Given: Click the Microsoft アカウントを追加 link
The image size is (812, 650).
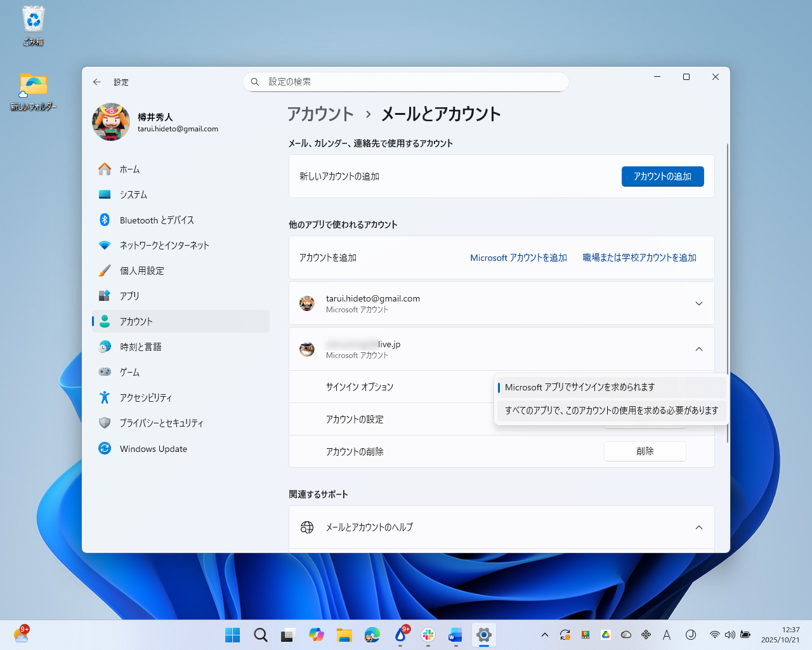Looking at the screenshot, I should [x=518, y=258].
